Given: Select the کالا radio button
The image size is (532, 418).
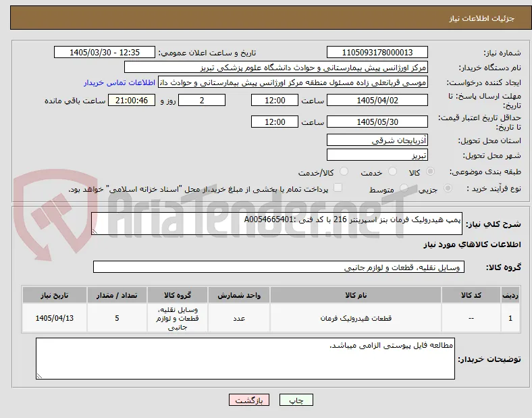Looking at the screenshot, I should tap(430, 172).
